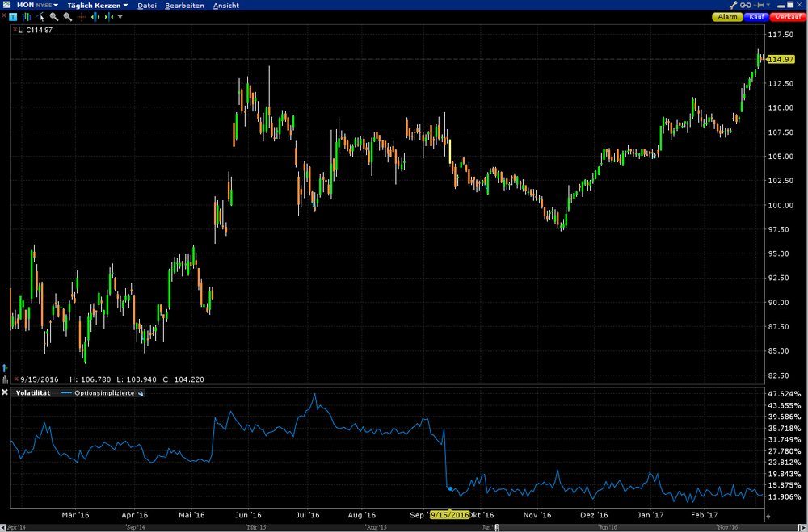This screenshot has height=532, width=808.
Task: Remove the 9/15/2016 data readout
Action: click(x=16, y=379)
